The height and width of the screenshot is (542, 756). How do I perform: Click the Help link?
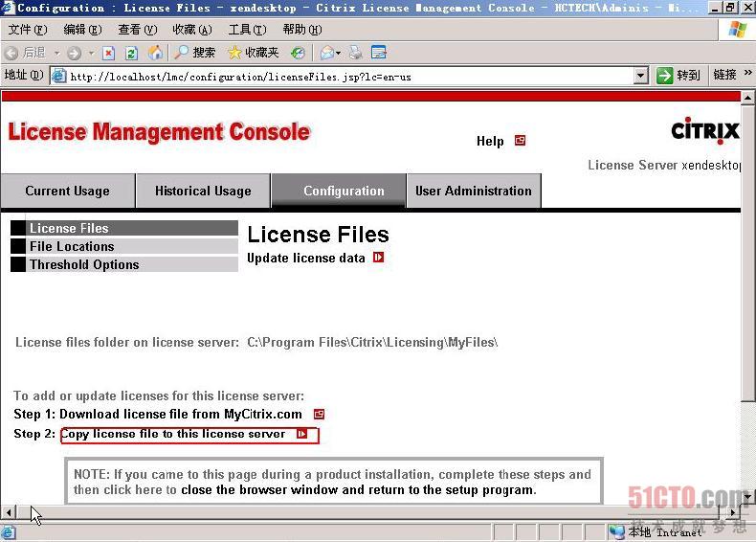click(490, 141)
